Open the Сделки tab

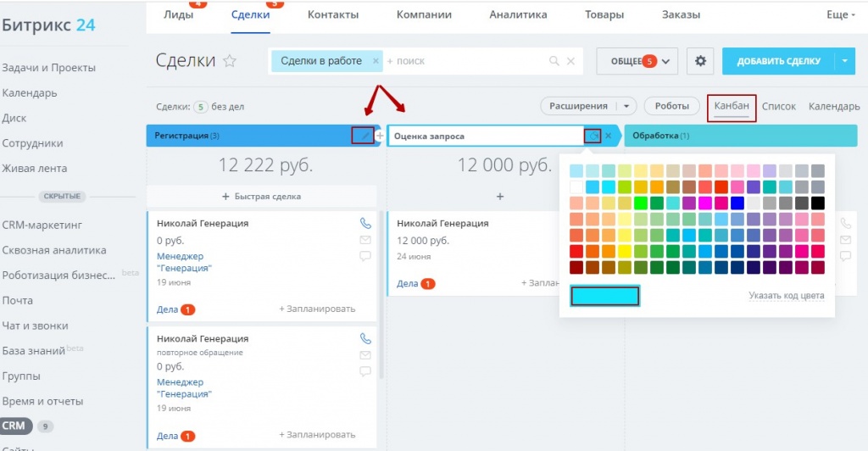click(x=250, y=15)
